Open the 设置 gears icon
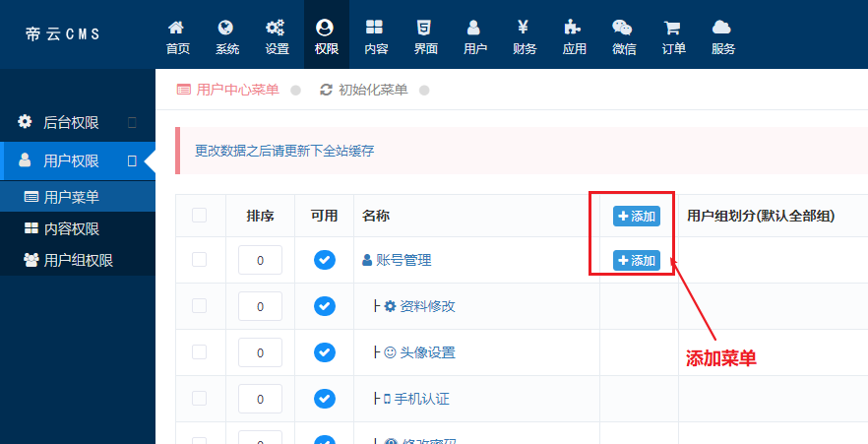 pos(277,28)
